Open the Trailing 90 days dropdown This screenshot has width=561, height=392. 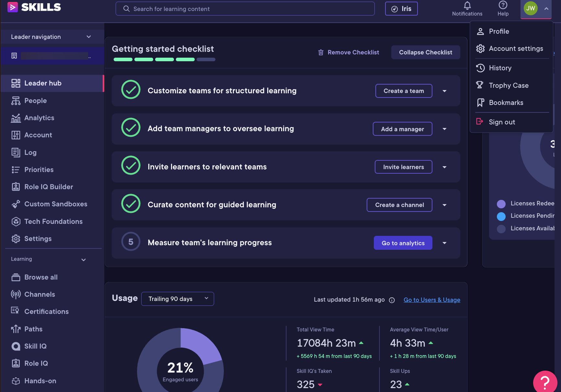pos(177,299)
